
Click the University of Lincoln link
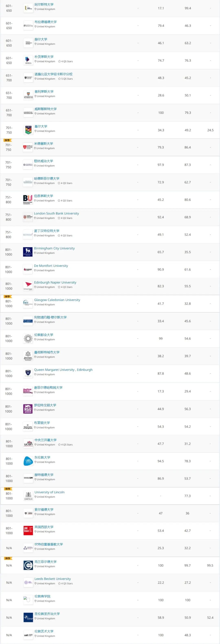49,492
